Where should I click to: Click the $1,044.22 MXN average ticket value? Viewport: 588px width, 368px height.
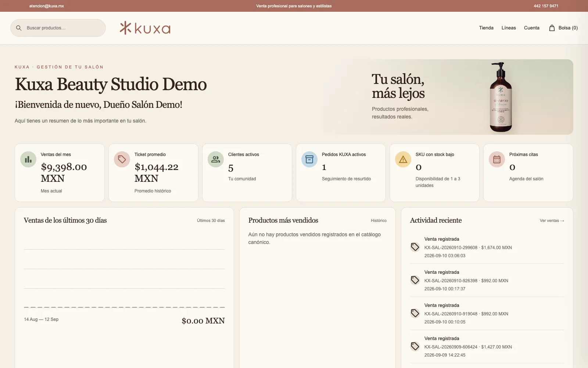point(157,173)
